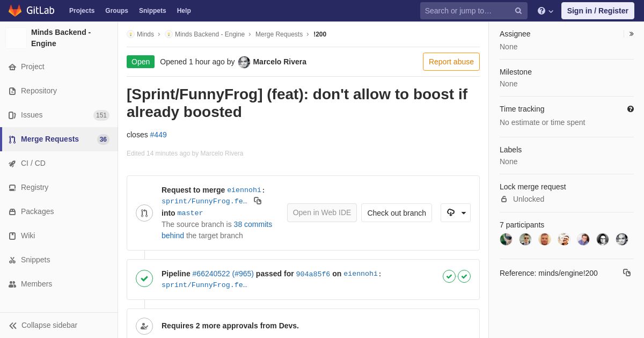Click the Registry disk icon in sidebar

coord(12,188)
